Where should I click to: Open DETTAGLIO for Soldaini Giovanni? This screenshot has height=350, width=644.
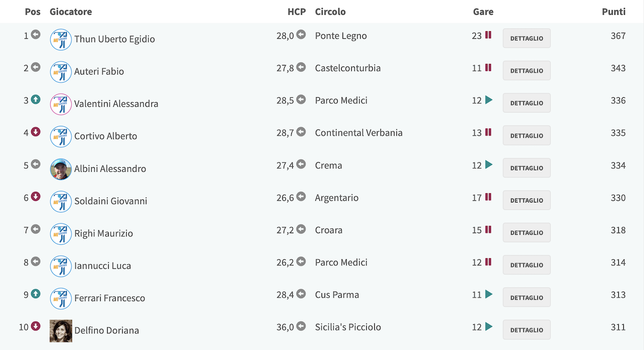tap(527, 200)
